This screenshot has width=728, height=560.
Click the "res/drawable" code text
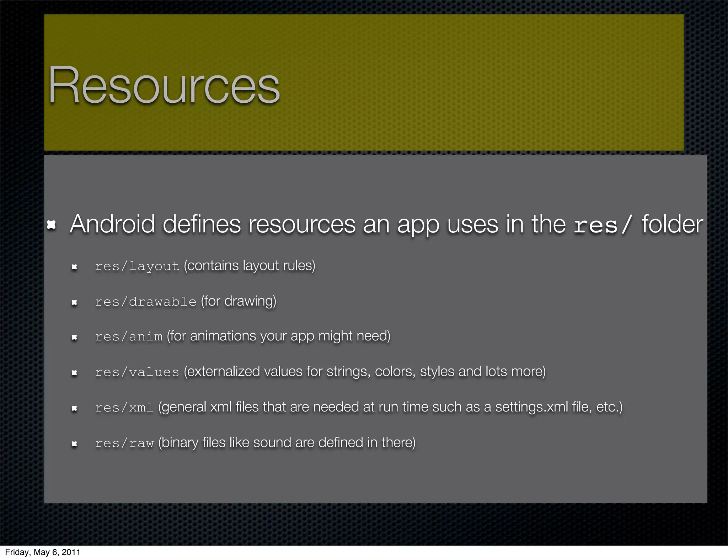click(x=146, y=301)
